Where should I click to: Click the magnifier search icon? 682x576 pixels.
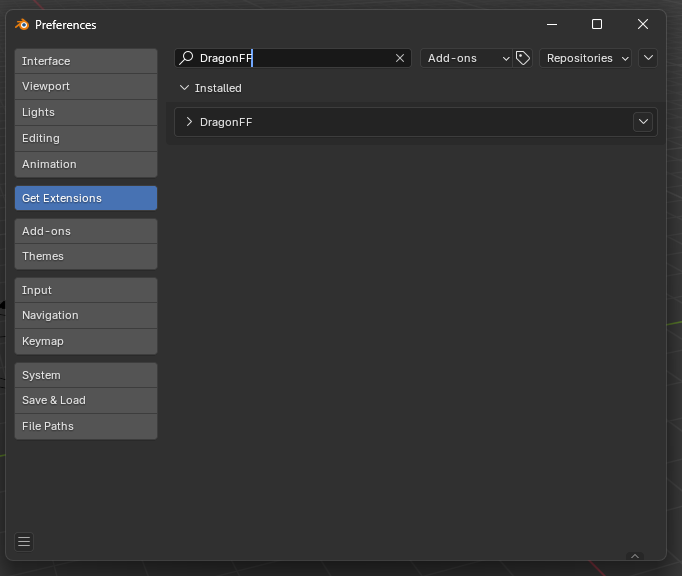(186, 57)
